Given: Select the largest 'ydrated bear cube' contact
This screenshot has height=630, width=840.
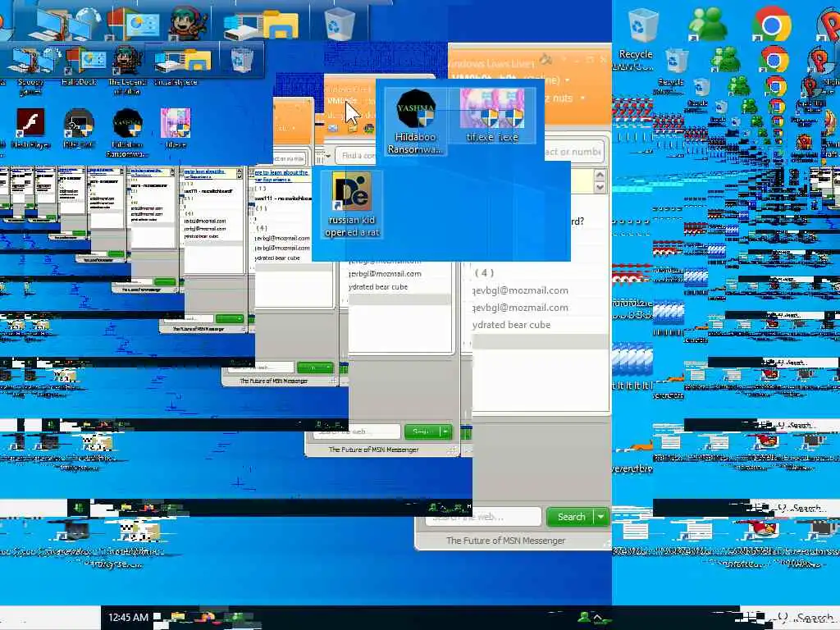Looking at the screenshot, I should click(512, 325).
